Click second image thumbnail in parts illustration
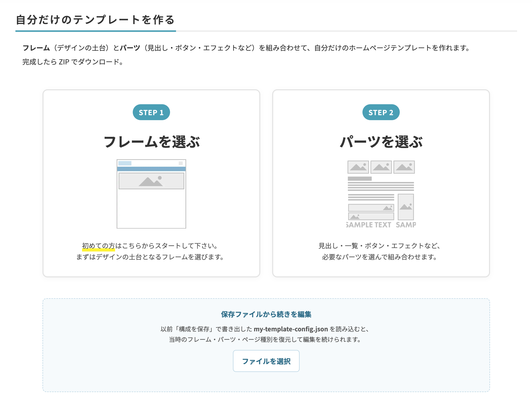This screenshot has width=532, height=403. coord(381,167)
